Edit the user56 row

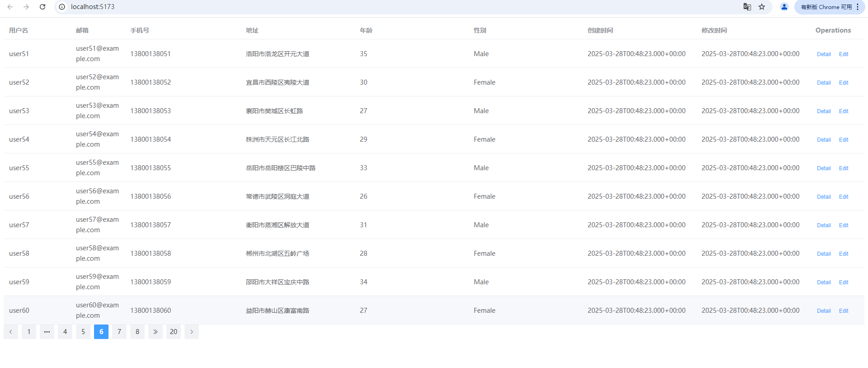844,197
